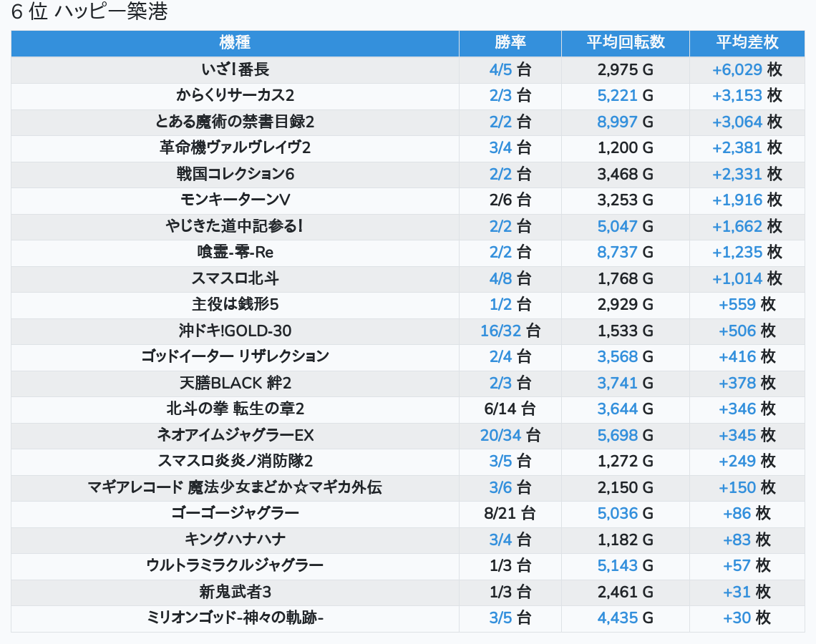Image resolution: width=816 pixels, height=644 pixels.
Task: Click the 機種 column header
Action: pos(235,43)
